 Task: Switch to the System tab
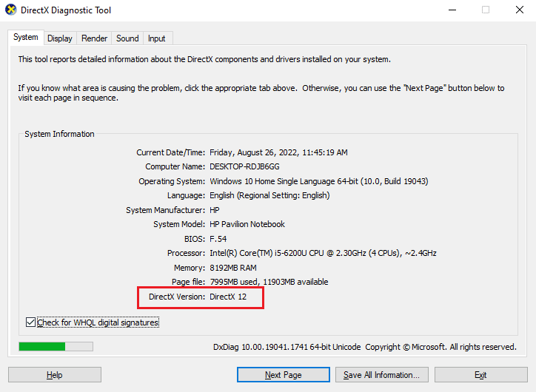coord(26,37)
